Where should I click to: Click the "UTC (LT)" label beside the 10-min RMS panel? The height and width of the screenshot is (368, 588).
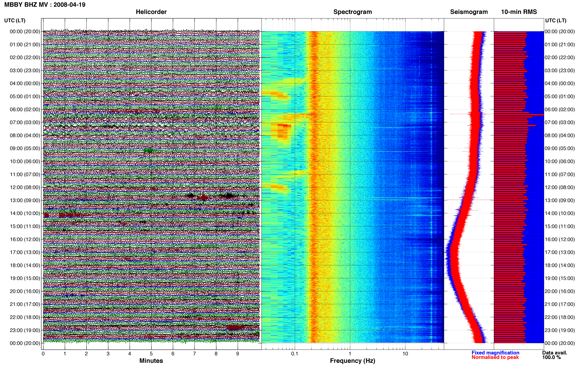tap(556, 20)
